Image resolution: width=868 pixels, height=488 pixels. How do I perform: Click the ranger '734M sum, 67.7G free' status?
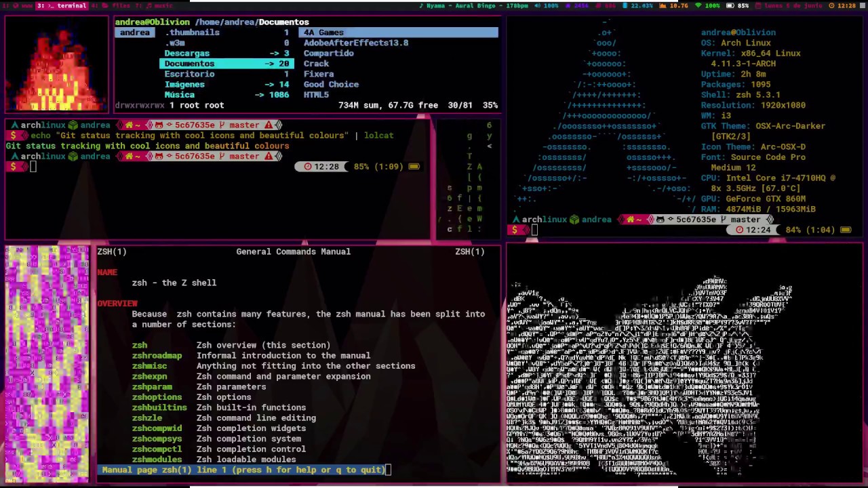click(388, 105)
